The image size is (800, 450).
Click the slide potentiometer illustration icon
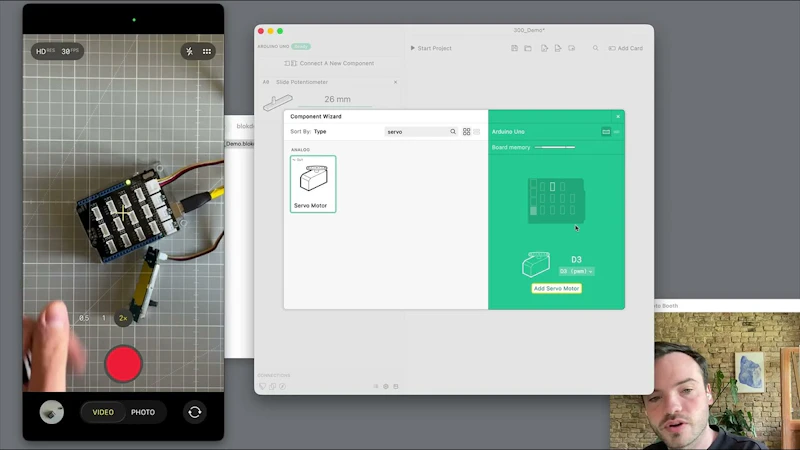click(x=278, y=103)
